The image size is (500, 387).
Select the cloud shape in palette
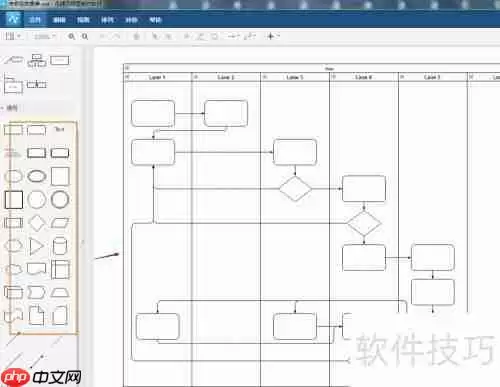click(x=13, y=269)
